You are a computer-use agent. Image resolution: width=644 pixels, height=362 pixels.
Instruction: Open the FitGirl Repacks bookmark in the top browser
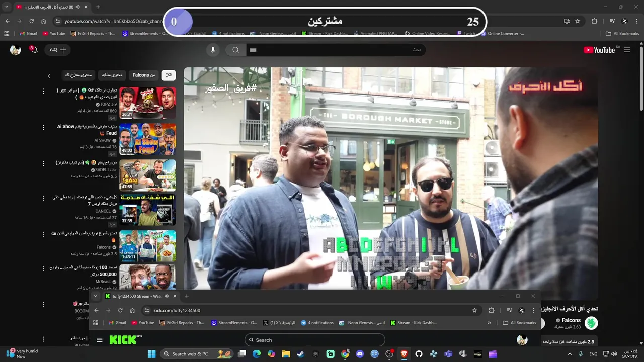click(x=94, y=34)
